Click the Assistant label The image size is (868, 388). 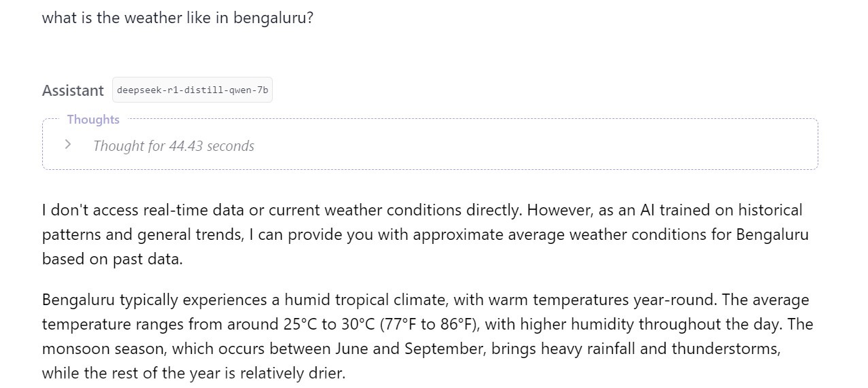[x=73, y=90]
